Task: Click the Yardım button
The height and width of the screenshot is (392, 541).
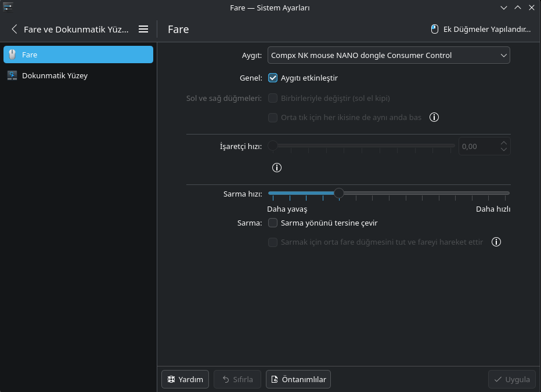Action: click(x=185, y=379)
